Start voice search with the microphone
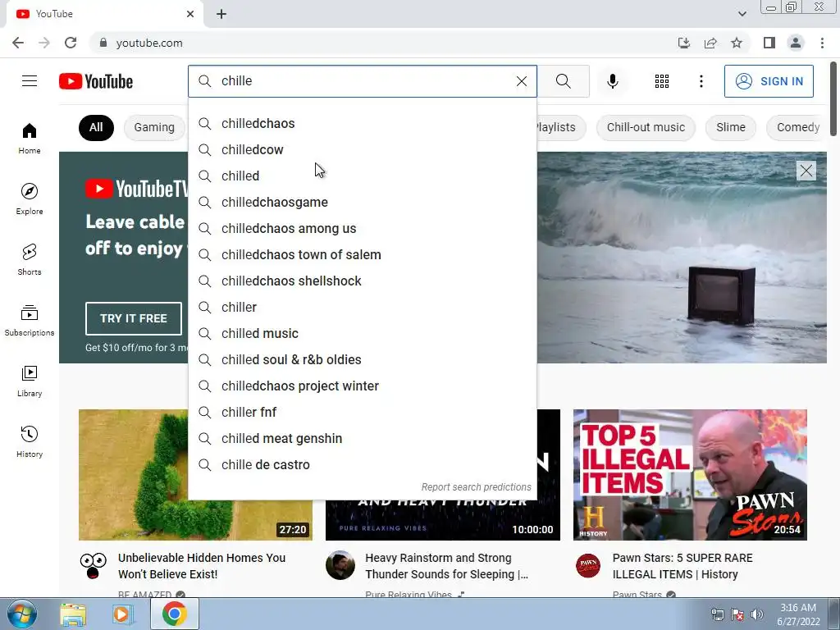The width and height of the screenshot is (840, 630). [x=612, y=81]
